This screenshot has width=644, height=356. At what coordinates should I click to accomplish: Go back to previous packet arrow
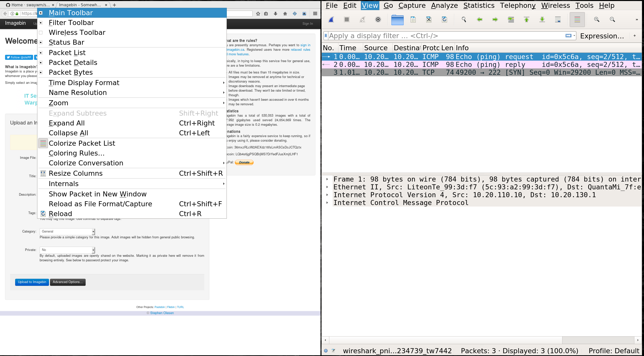click(480, 19)
